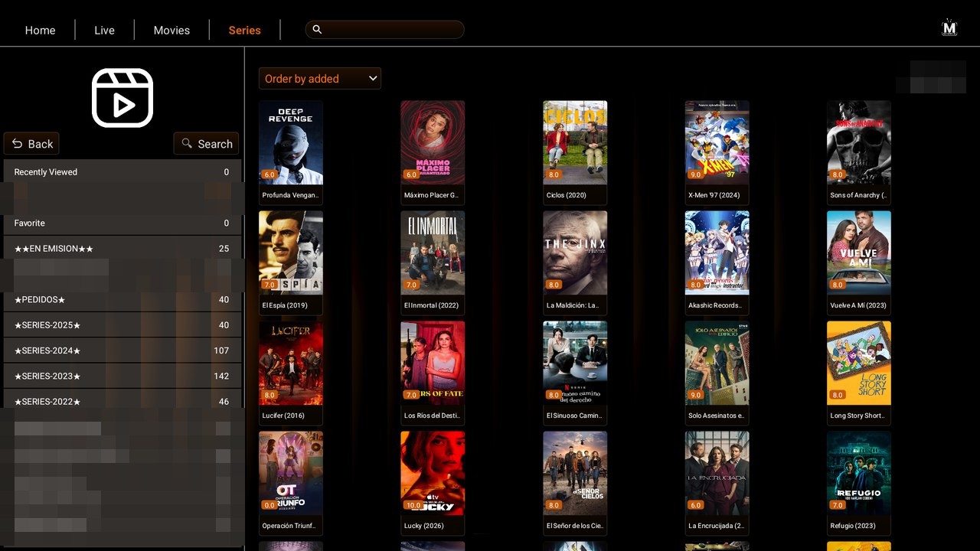980x551 pixels.
Task: Click the 'Lucifer (2016)' title text
Action: 283,416
